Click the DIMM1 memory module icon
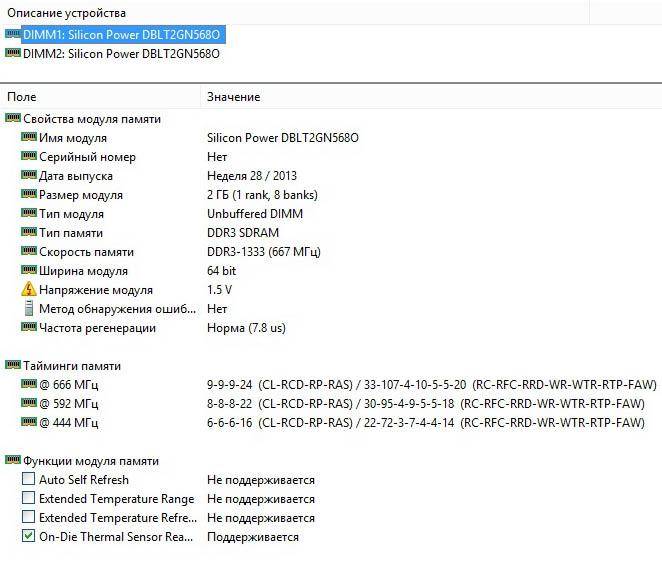Image resolution: width=662 pixels, height=565 pixels. point(13,35)
